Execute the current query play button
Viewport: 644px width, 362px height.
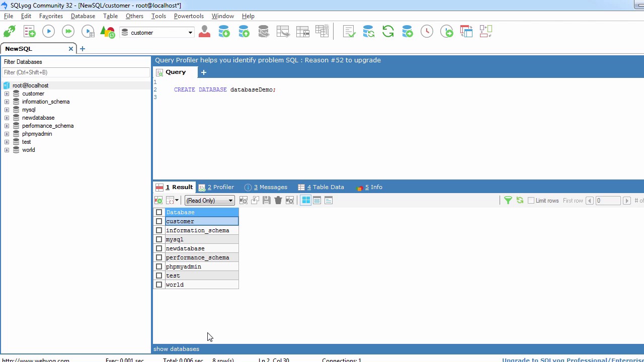point(48,32)
